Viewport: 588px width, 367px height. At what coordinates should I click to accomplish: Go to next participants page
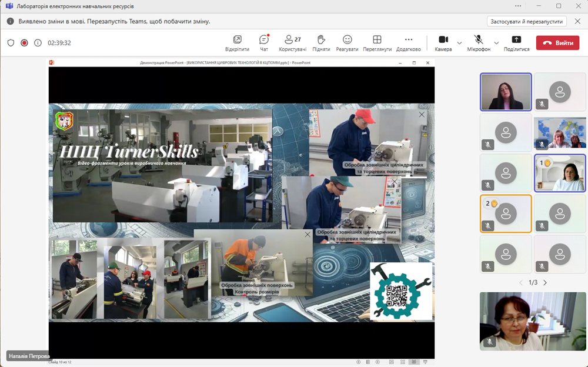545,283
